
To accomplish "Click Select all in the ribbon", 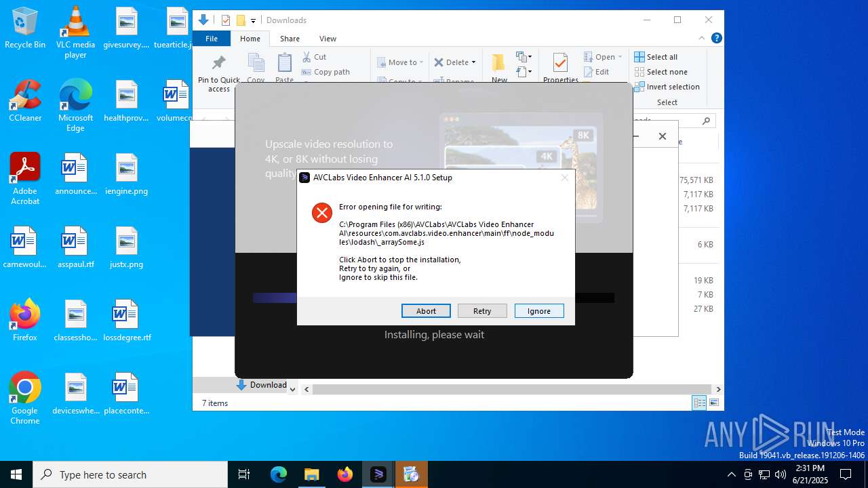I will [656, 57].
